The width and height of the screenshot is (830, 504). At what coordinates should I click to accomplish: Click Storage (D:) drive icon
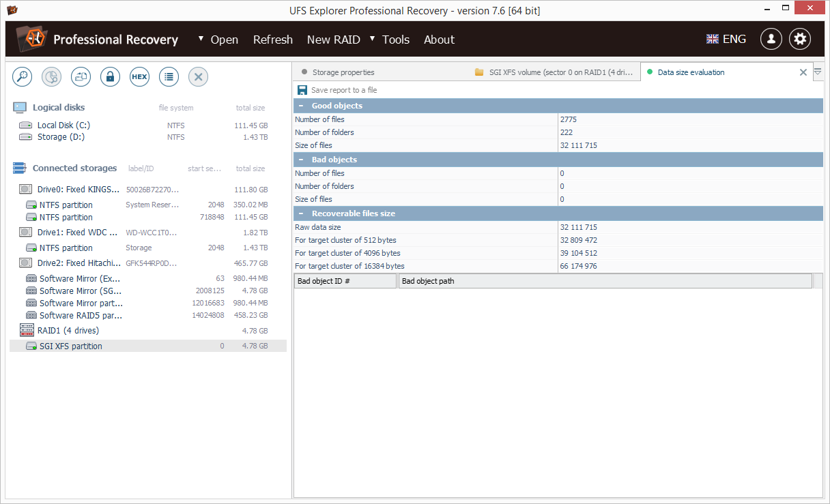coord(26,137)
